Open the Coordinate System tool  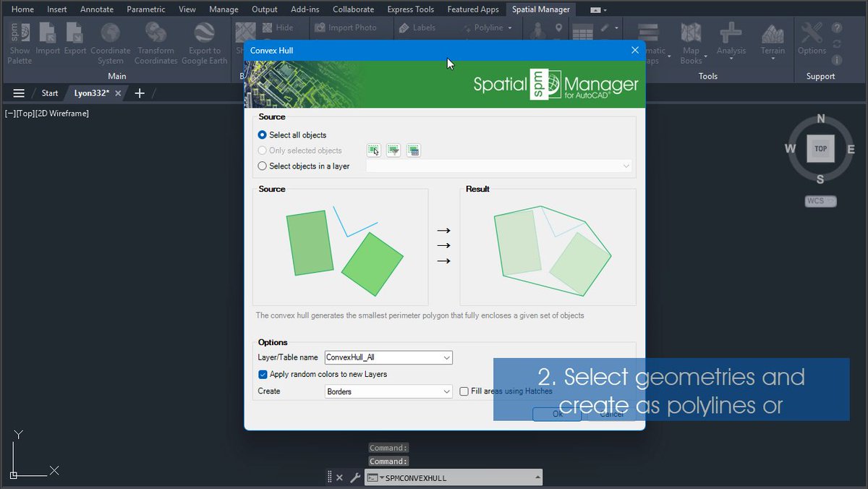(x=110, y=43)
